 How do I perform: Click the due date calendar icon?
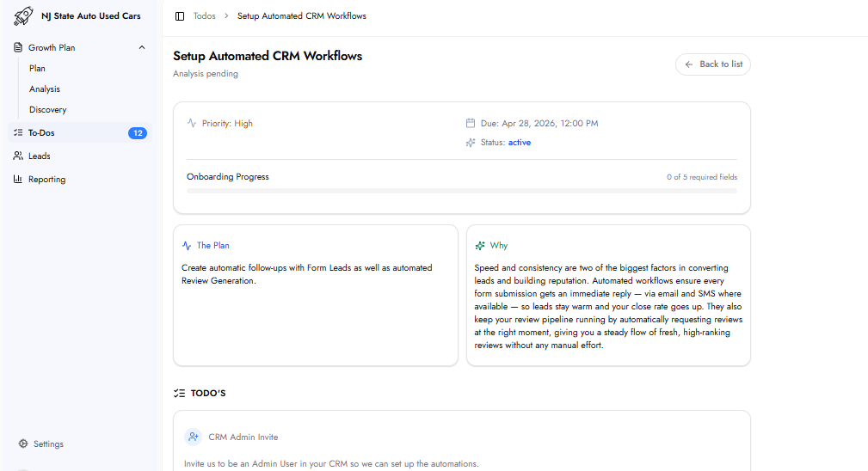coord(471,123)
